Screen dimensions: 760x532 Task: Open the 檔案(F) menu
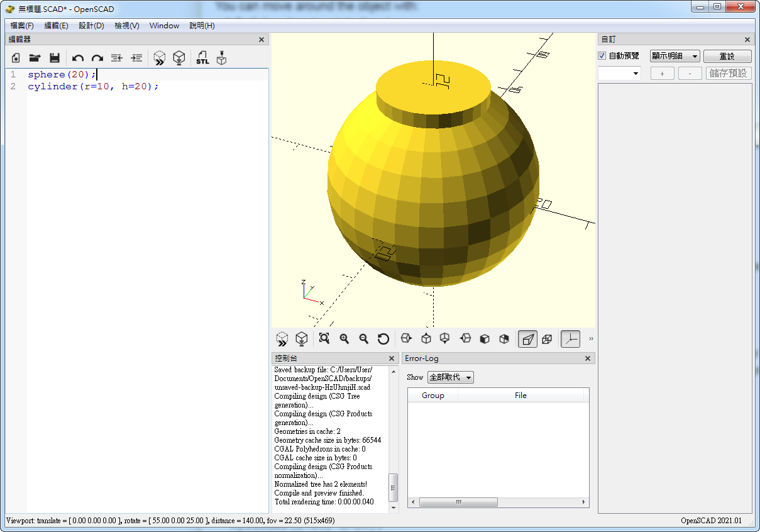[x=22, y=26]
